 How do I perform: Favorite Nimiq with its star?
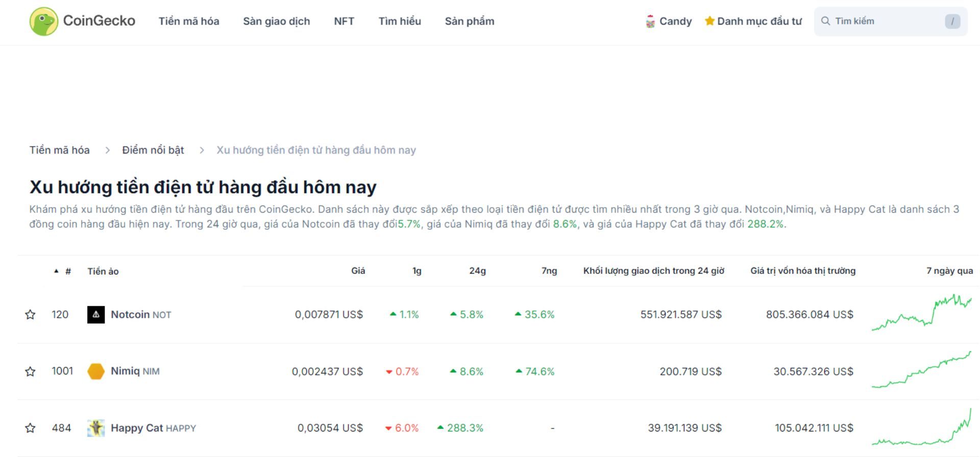click(x=30, y=371)
